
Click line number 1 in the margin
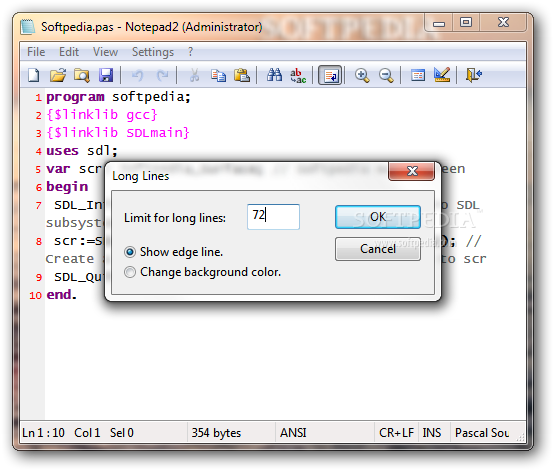(x=39, y=97)
